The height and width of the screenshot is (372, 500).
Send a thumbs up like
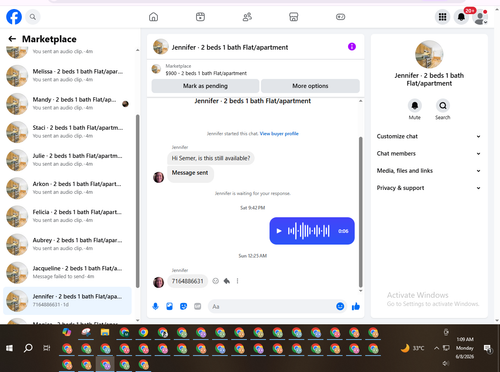point(356,306)
